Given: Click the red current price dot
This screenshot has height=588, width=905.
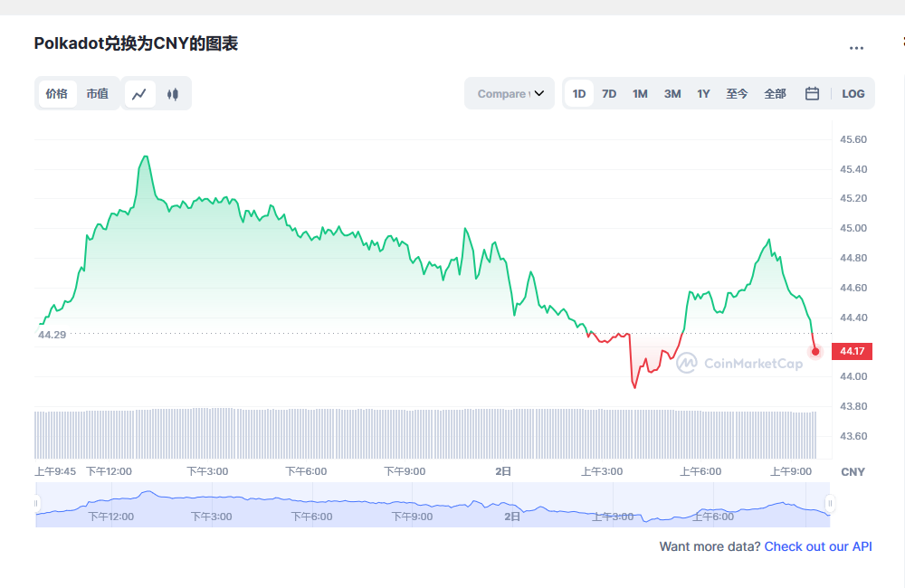Looking at the screenshot, I should [815, 351].
